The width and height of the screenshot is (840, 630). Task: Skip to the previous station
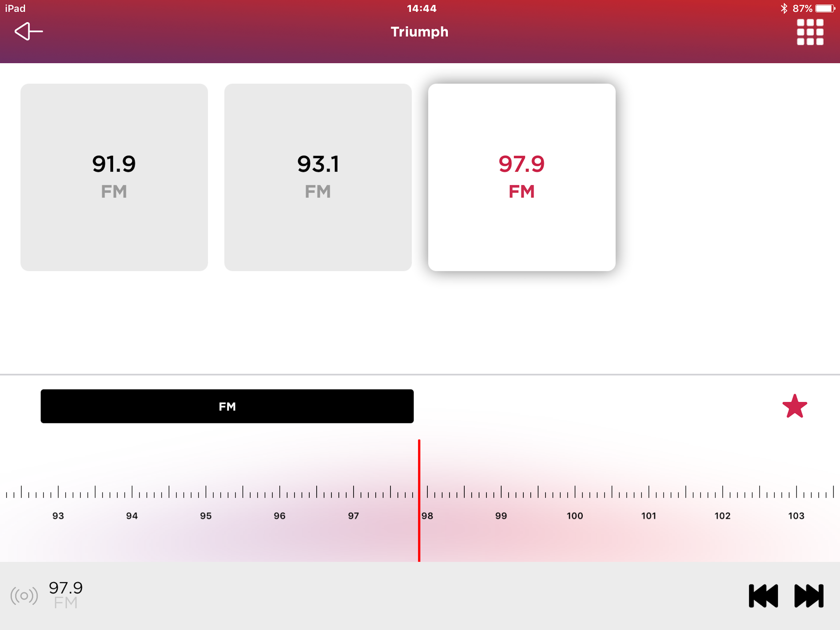coord(763,596)
